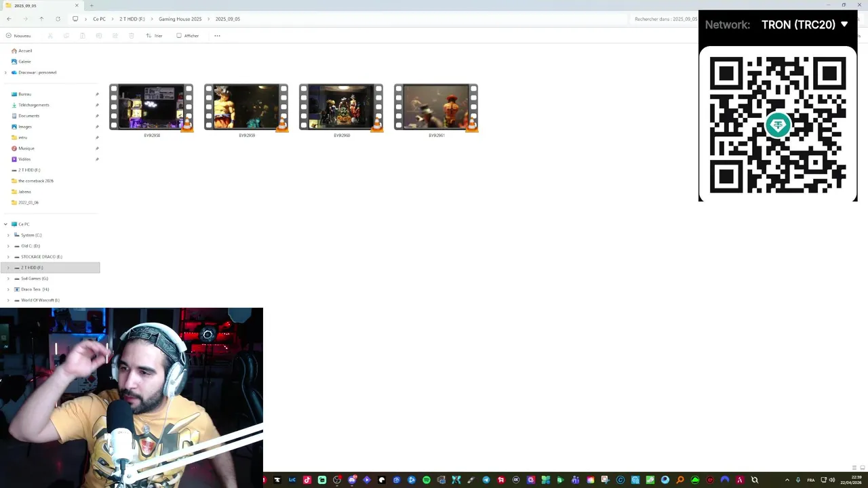Viewport: 868px width, 488px height.
Task: Go back with the left arrow
Action: click(9, 19)
